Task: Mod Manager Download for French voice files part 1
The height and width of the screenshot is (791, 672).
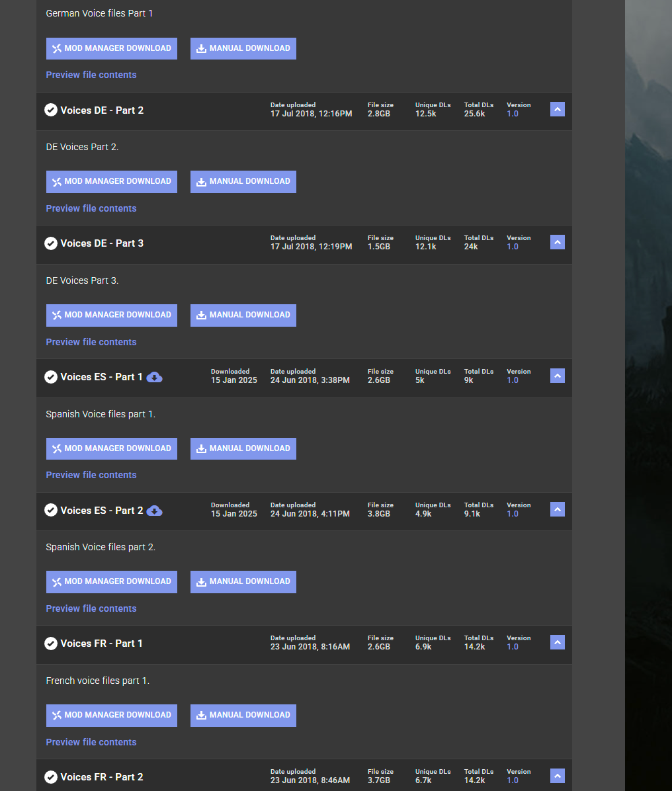Action: click(112, 716)
